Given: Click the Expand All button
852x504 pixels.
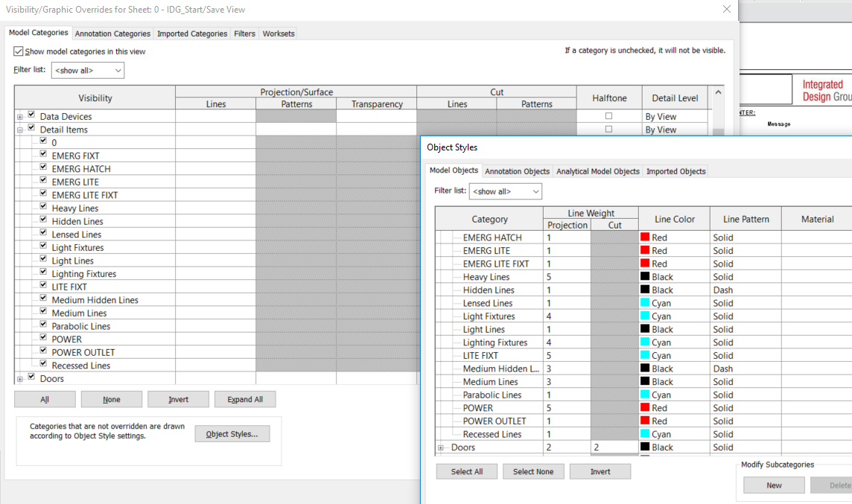Looking at the screenshot, I should pyautogui.click(x=245, y=399).
